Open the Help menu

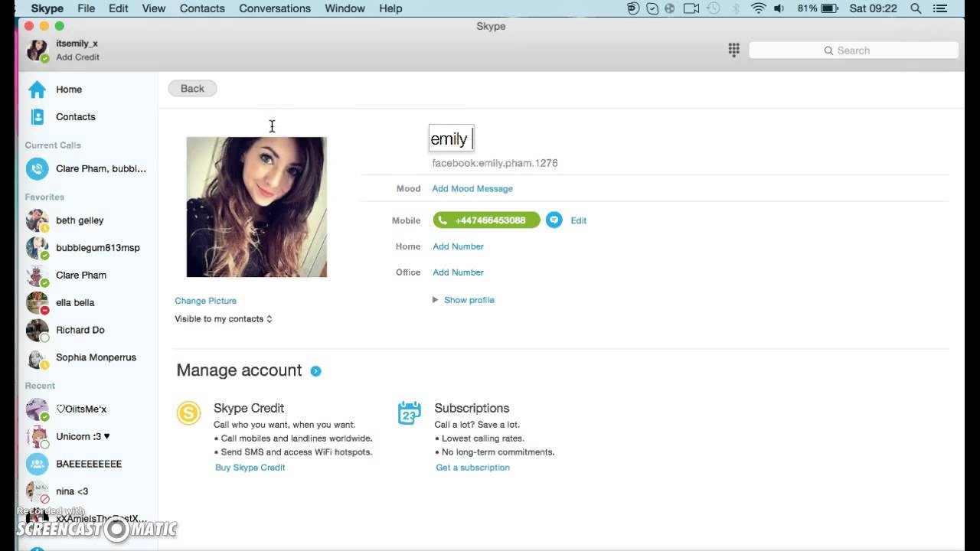click(x=390, y=8)
